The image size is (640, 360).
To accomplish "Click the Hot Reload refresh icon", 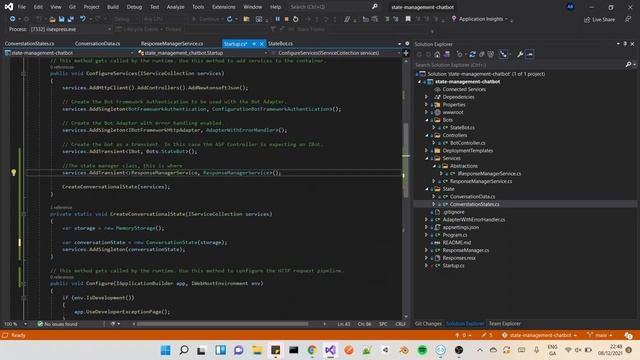I will (x=230, y=19).
